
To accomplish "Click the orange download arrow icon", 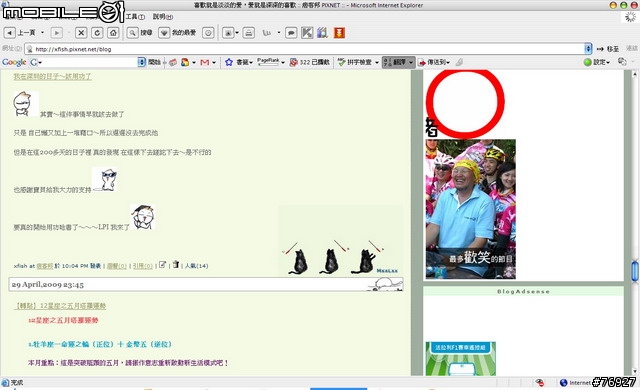I will (339, 33).
